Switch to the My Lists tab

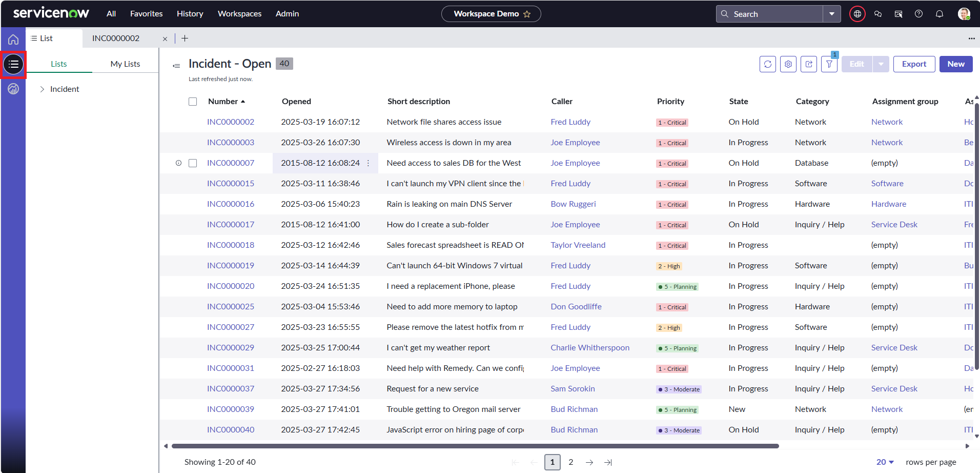(125, 64)
